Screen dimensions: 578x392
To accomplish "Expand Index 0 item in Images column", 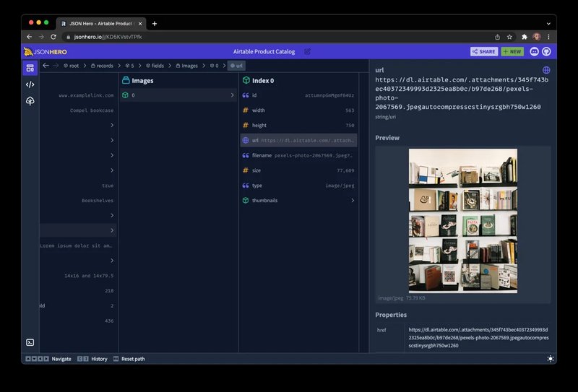I will [178, 95].
